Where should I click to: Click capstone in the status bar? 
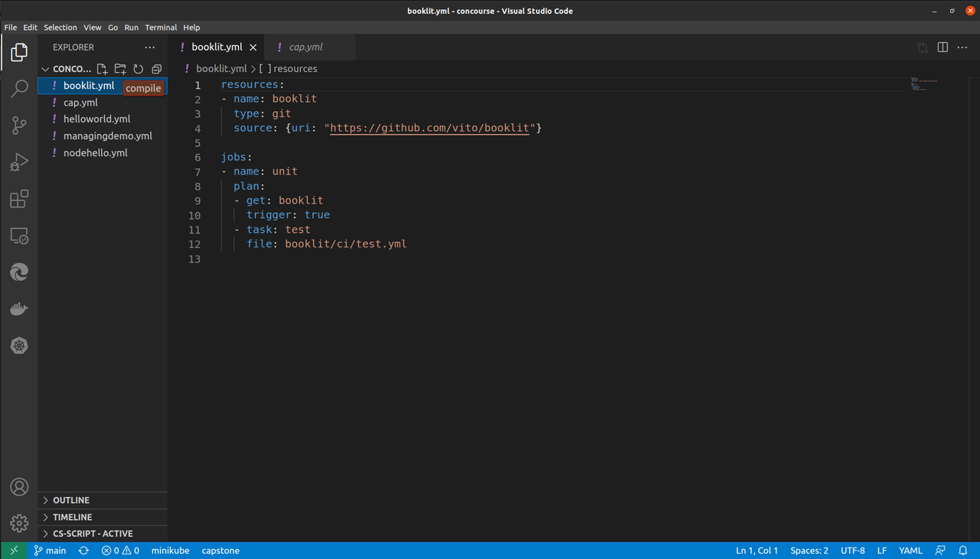point(220,551)
